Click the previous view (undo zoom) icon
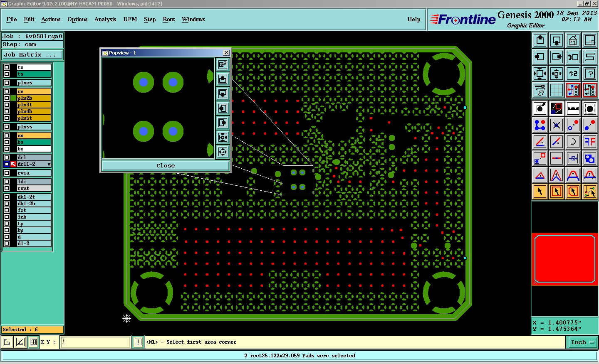Image resolution: width=599 pixels, height=364 pixels. point(573,57)
